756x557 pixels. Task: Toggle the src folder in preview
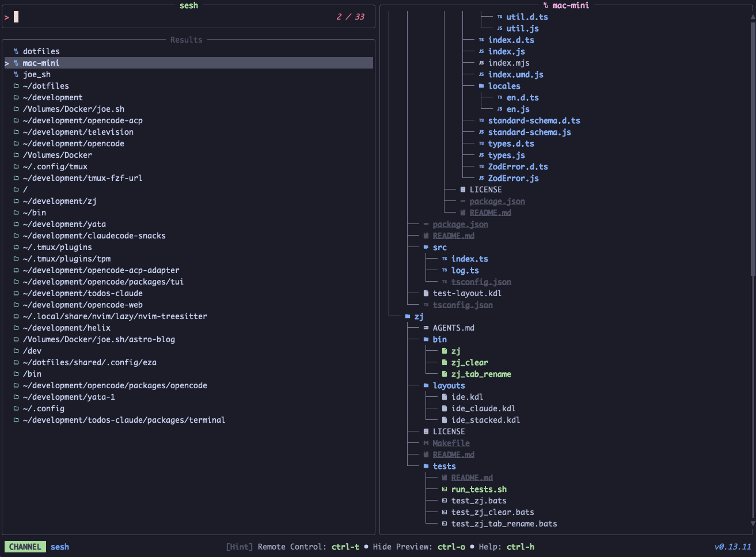[x=426, y=247]
